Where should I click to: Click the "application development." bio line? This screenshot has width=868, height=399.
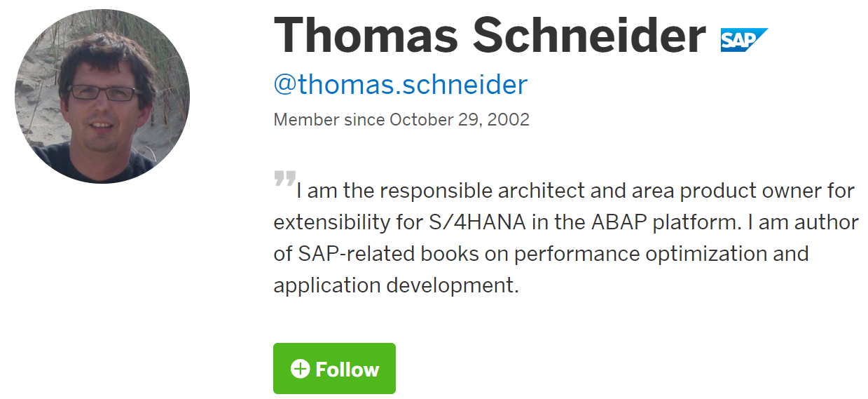coord(396,285)
